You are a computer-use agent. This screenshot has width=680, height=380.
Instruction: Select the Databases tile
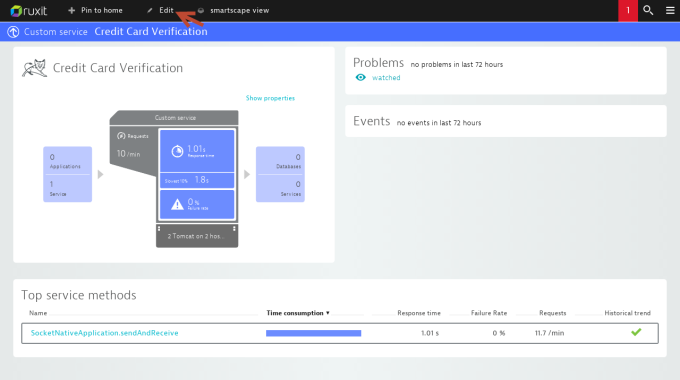280,161
